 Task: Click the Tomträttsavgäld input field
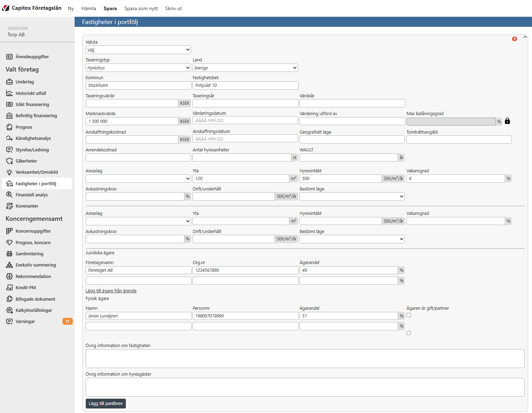459,140
